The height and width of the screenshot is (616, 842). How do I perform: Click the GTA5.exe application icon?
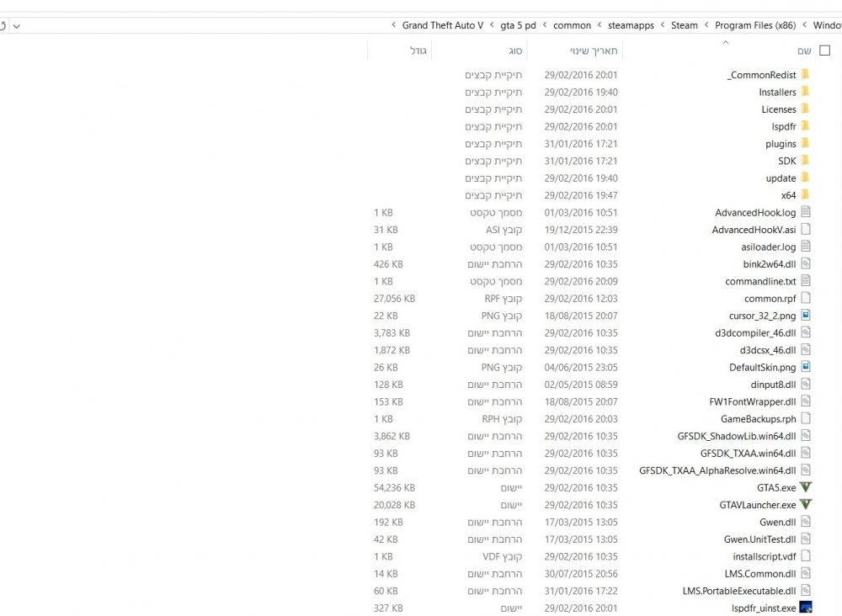click(806, 486)
